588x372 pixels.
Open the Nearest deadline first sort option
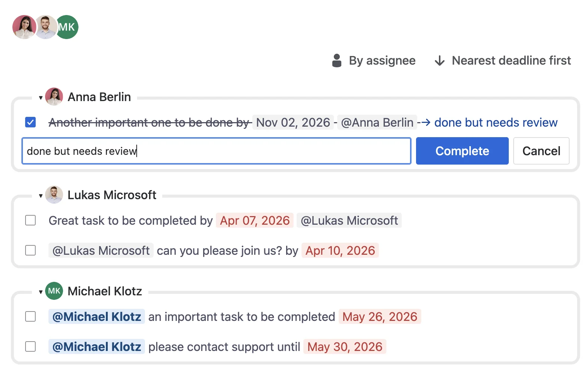(x=502, y=60)
